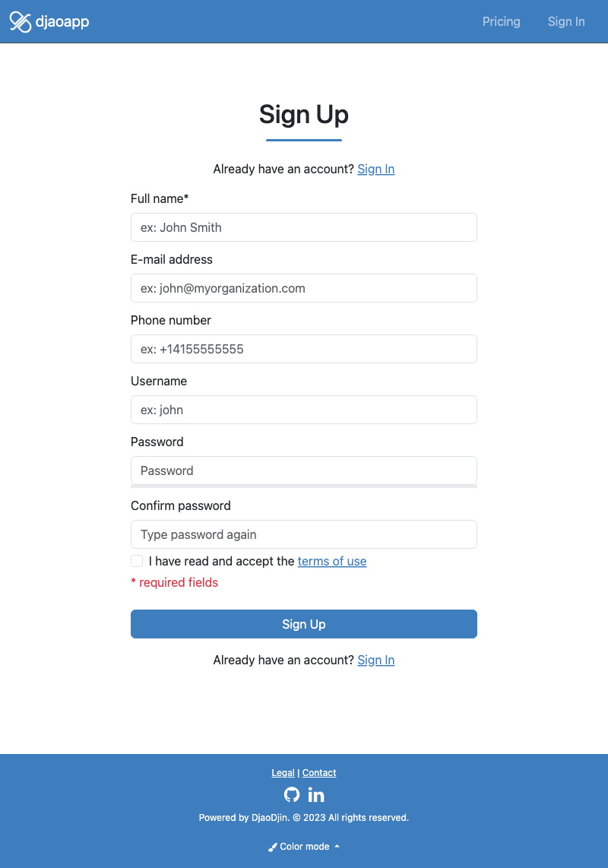This screenshot has width=608, height=868.
Task: Open the Legal footer link
Action: coord(283,773)
